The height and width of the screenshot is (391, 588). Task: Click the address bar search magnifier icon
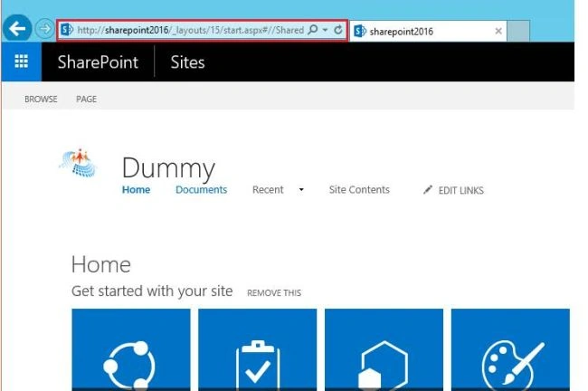pyautogui.click(x=313, y=29)
